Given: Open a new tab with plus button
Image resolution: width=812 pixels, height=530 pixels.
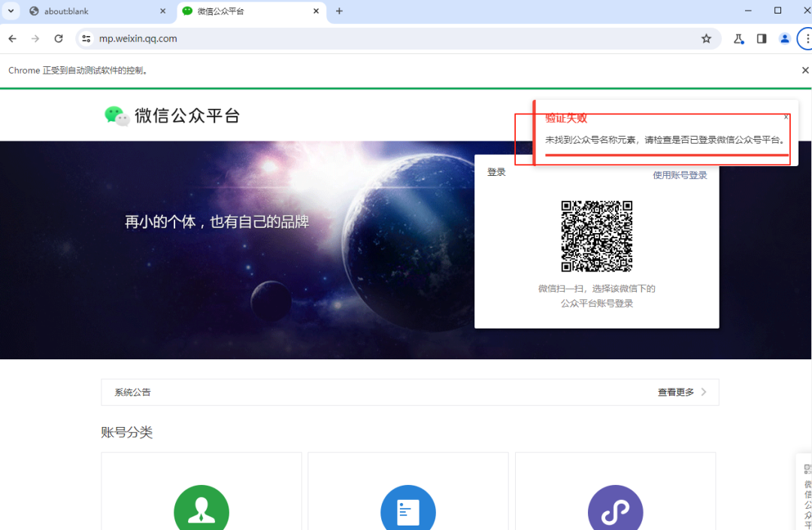Looking at the screenshot, I should (x=339, y=11).
